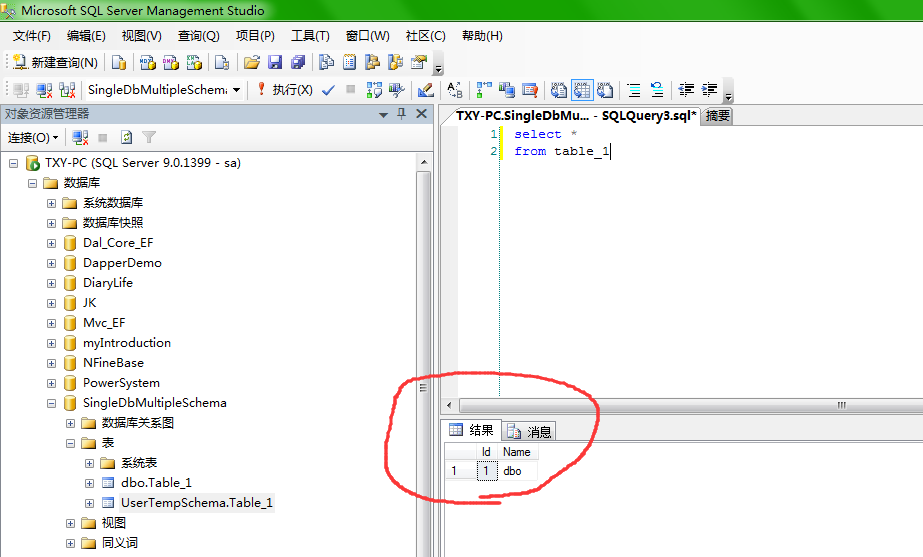Viewport: 923px width, 557px height.
Task: Toggle Include Client Statistics
Action: (x=507, y=90)
